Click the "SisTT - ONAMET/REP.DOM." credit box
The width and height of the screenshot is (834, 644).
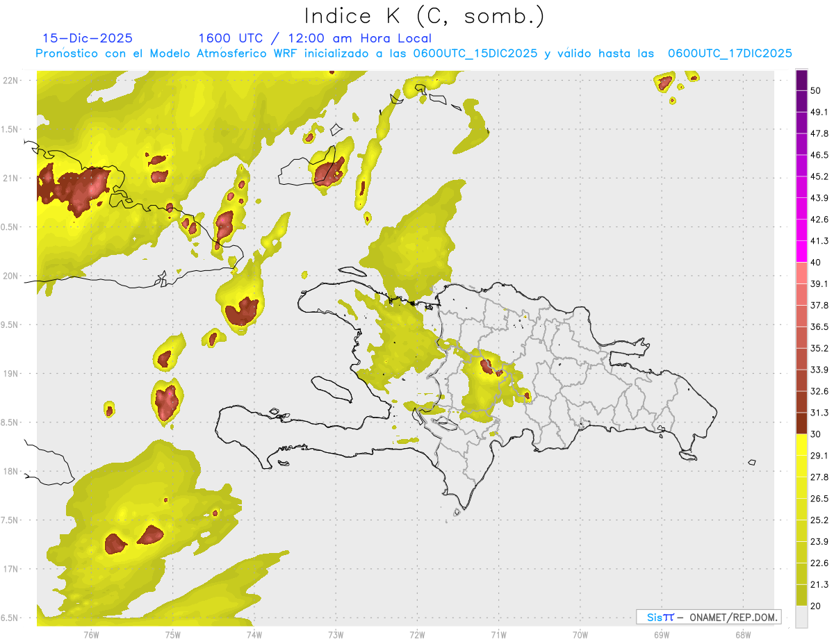coord(709,617)
